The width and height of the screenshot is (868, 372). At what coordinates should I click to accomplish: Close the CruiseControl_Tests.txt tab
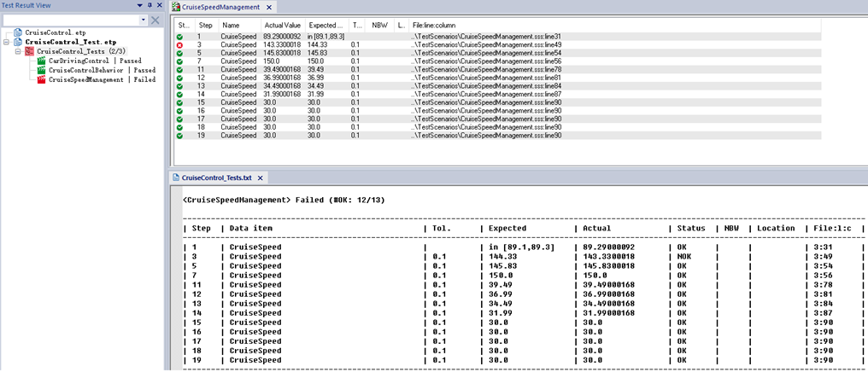tap(261, 178)
